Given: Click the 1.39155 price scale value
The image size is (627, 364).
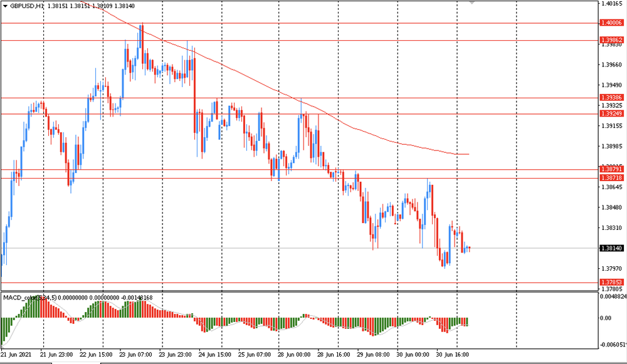Looking at the screenshot, I should point(612,126).
